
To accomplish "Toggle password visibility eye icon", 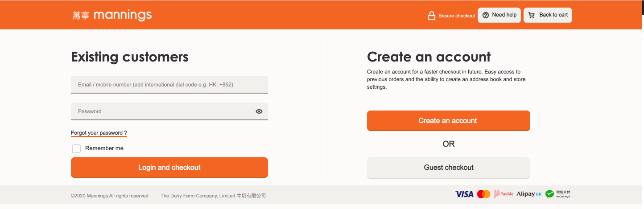I will pyautogui.click(x=259, y=111).
